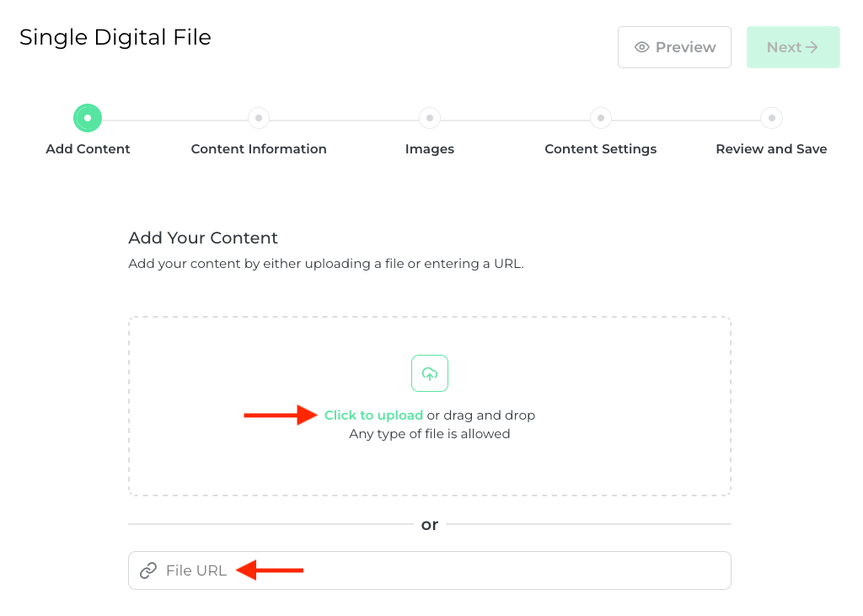Click the cloud upload icon

(x=430, y=373)
